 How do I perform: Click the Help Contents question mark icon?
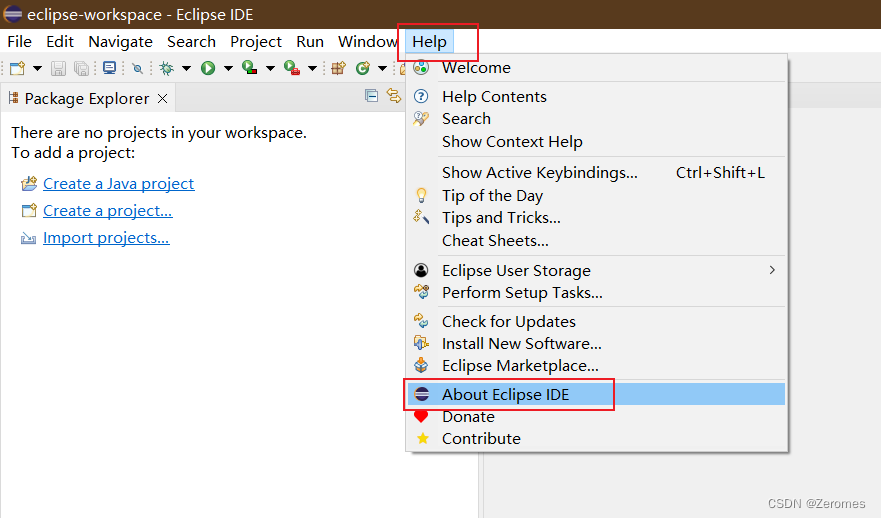pos(421,96)
